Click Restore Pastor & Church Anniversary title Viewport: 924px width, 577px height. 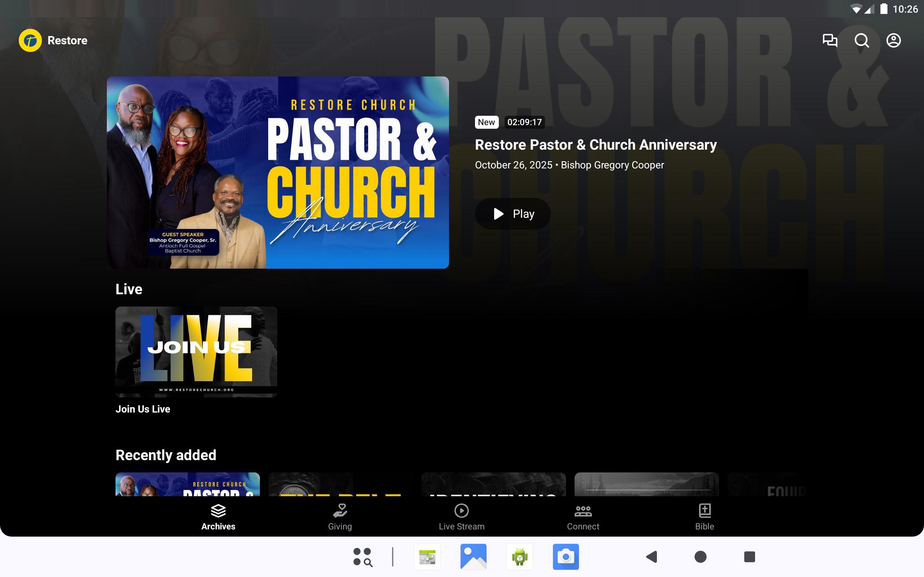pyautogui.click(x=596, y=145)
